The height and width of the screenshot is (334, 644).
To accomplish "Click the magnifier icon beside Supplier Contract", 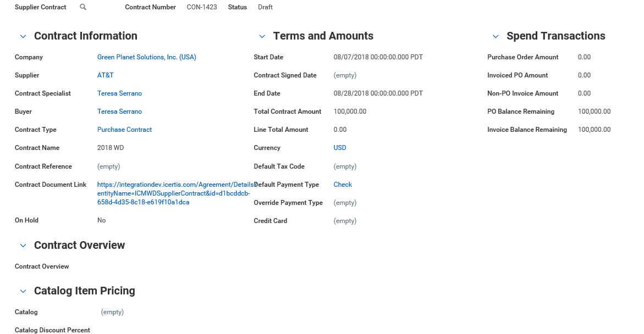I will click(83, 7).
